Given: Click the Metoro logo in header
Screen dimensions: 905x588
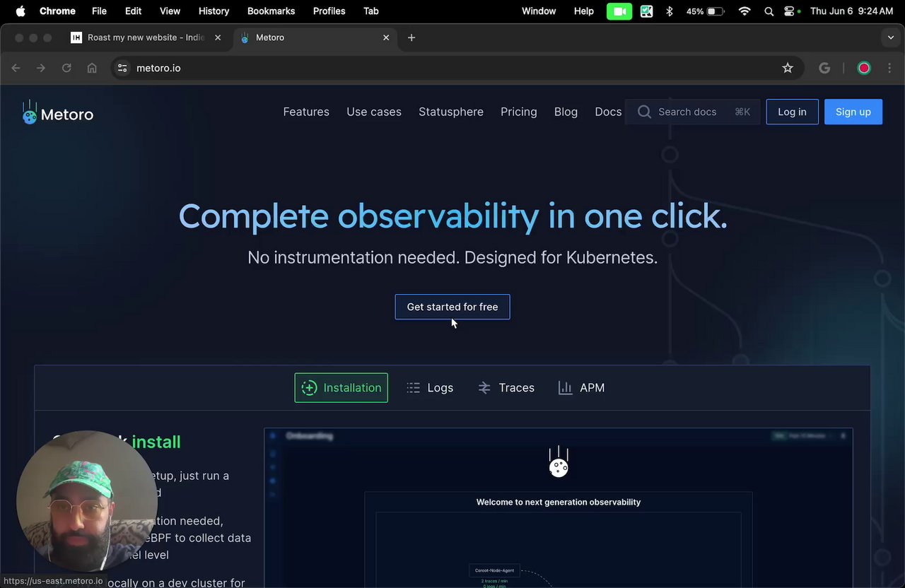Looking at the screenshot, I should [x=57, y=113].
